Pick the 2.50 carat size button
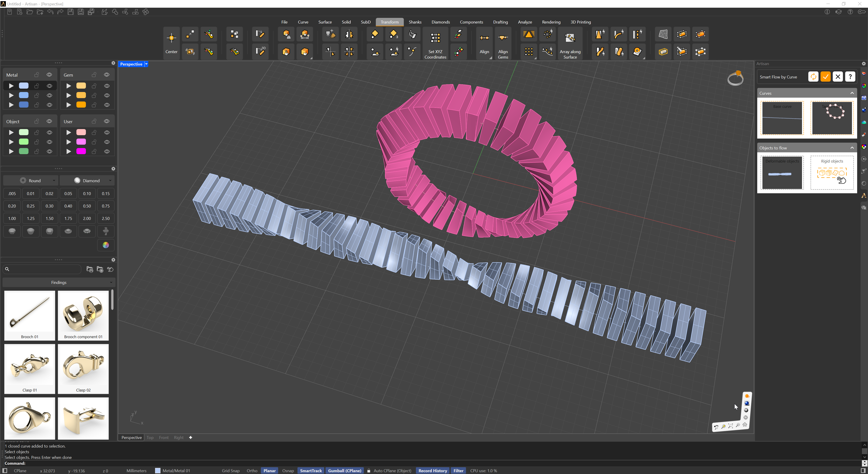The height and width of the screenshot is (474, 868). click(x=106, y=218)
